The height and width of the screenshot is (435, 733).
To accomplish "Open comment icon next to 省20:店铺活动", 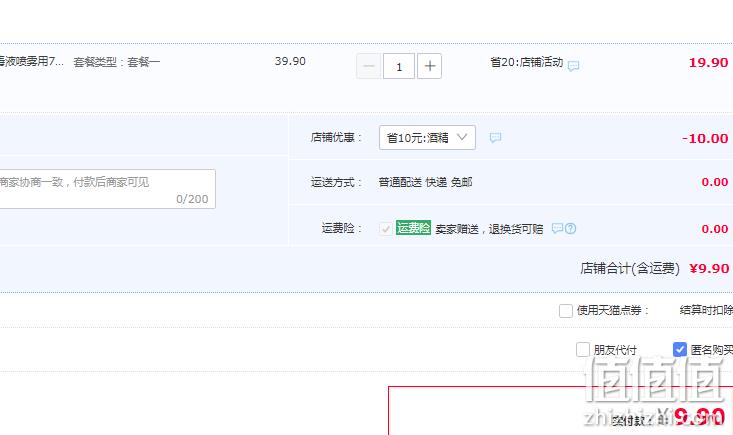I will point(573,66).
